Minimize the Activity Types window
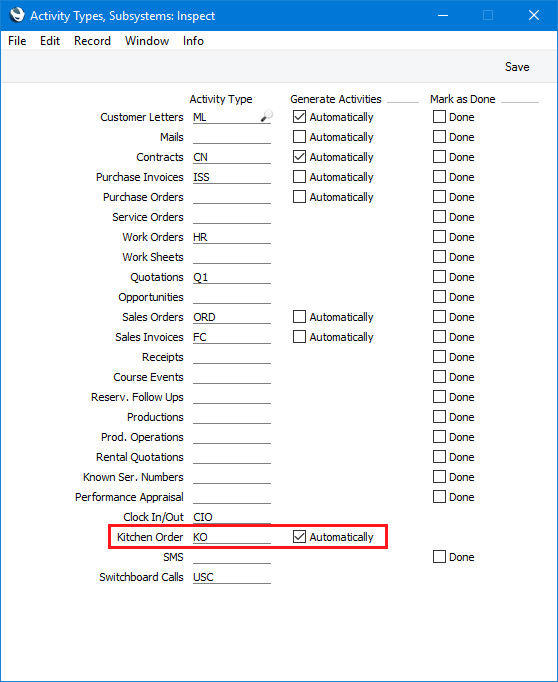The height and width of the screenshot is (682, 558). tap(443, 16)
